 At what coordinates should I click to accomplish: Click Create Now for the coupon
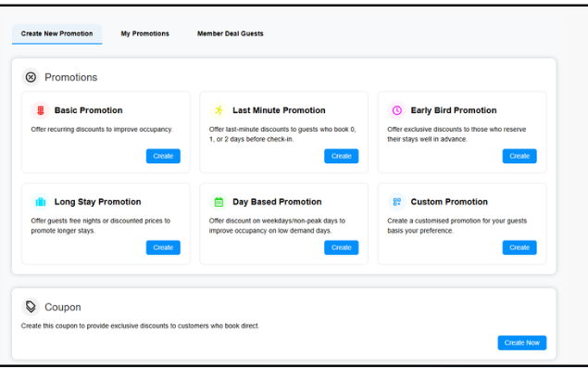tap(522, 343)
